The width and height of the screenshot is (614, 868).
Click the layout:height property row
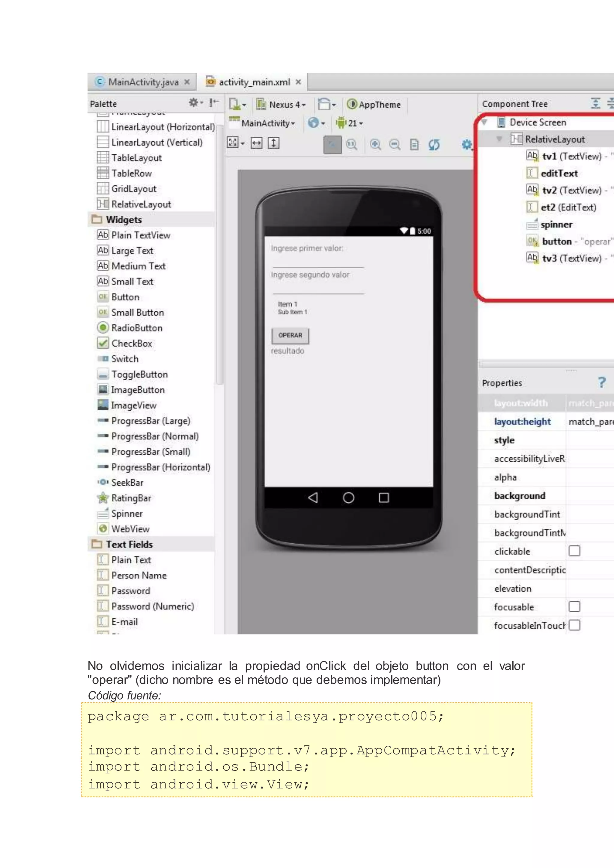click(x=546, y=421)
